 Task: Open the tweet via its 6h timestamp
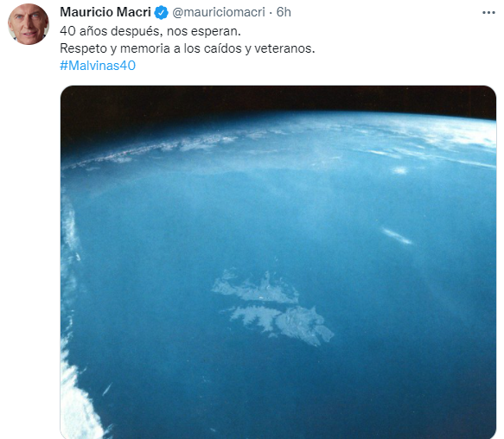(284, 12)
